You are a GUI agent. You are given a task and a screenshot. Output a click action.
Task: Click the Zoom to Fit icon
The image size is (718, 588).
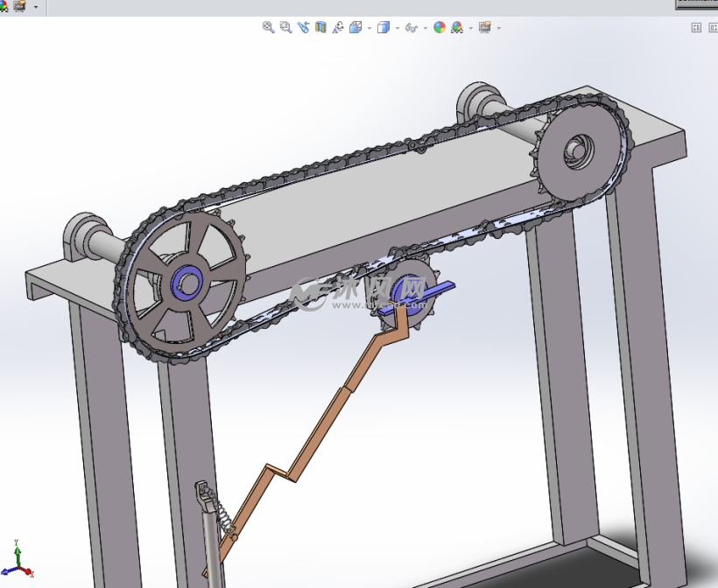pos(268,27)
